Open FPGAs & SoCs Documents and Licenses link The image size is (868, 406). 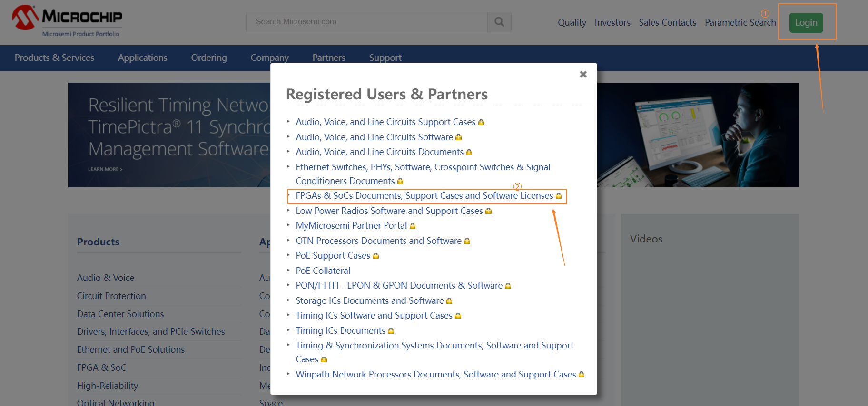[x=424, y=196]
